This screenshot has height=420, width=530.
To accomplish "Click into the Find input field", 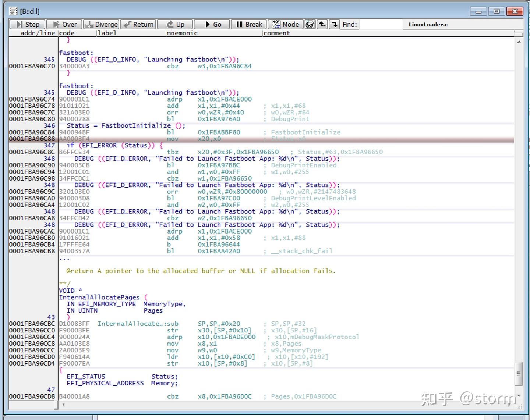I will (381, 24).
